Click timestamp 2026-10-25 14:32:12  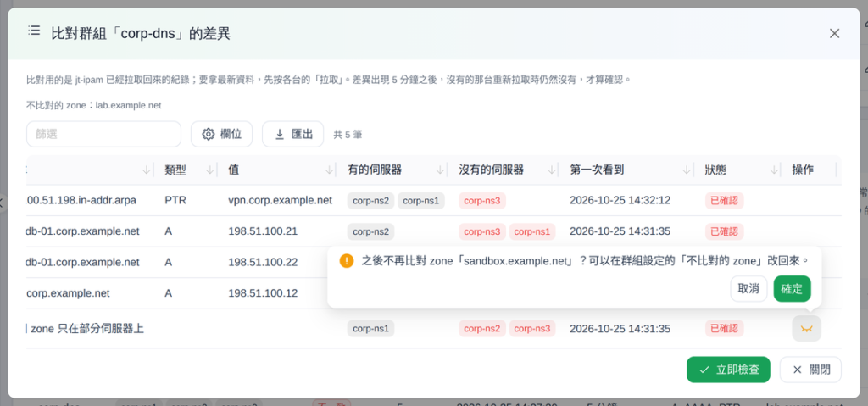click(620, 200)
